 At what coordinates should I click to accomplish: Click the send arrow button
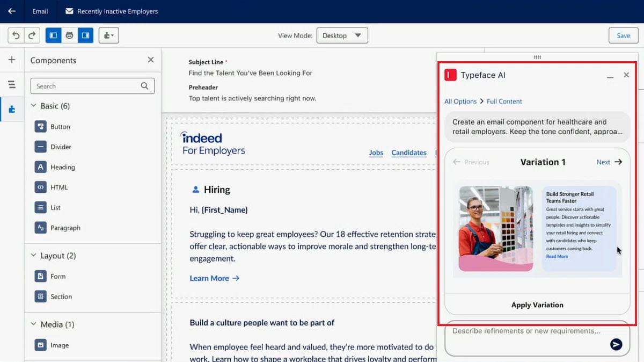(616, 344)
